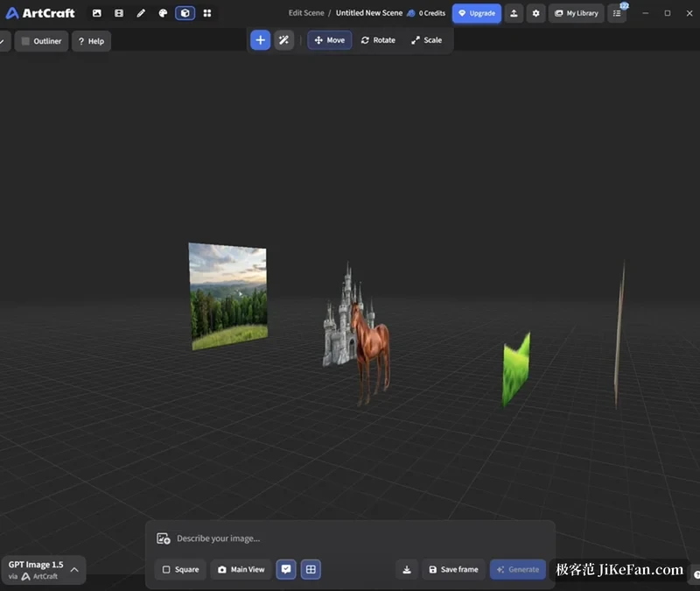Click the Edit Scene breadcrumb

[306, 13]
